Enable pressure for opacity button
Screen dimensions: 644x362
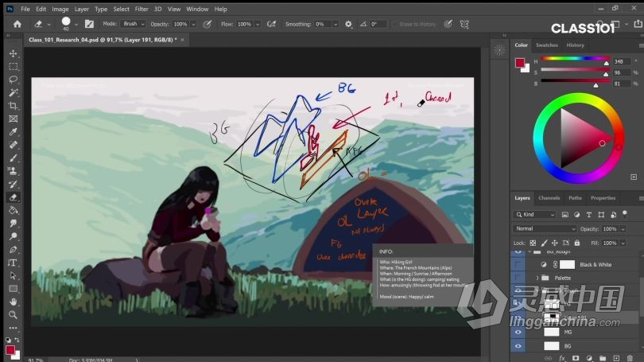point(208,24)
